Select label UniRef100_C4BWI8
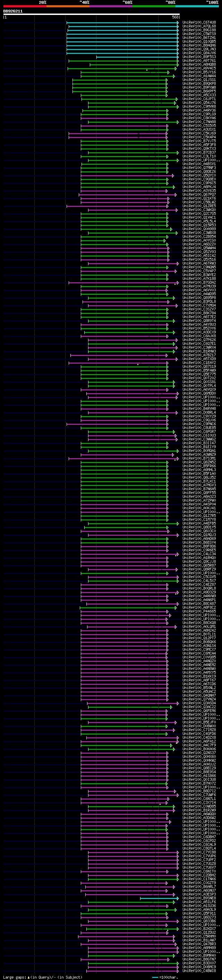 (x=199, y=971)
